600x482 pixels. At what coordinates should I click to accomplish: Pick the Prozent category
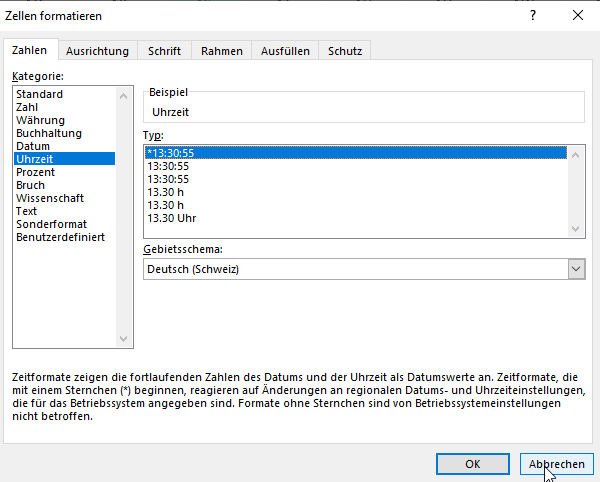pyautogui.click(x=64, y=172)
